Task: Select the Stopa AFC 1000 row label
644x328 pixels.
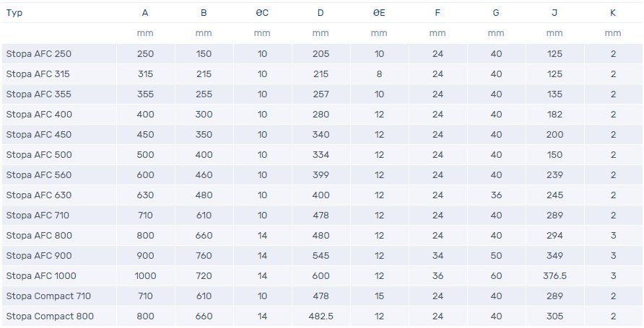Action: pos(41,275)
